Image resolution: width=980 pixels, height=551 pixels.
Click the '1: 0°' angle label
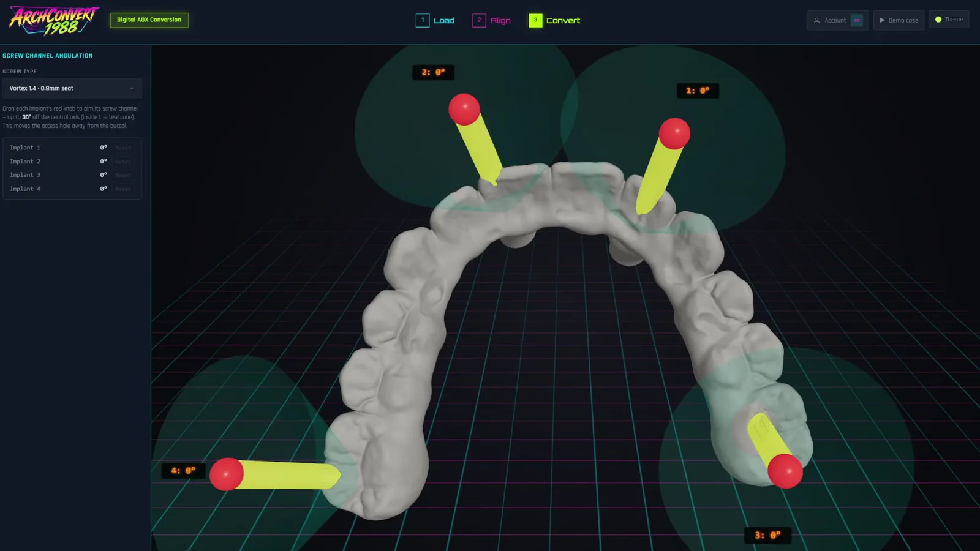(x=698, y=91)
